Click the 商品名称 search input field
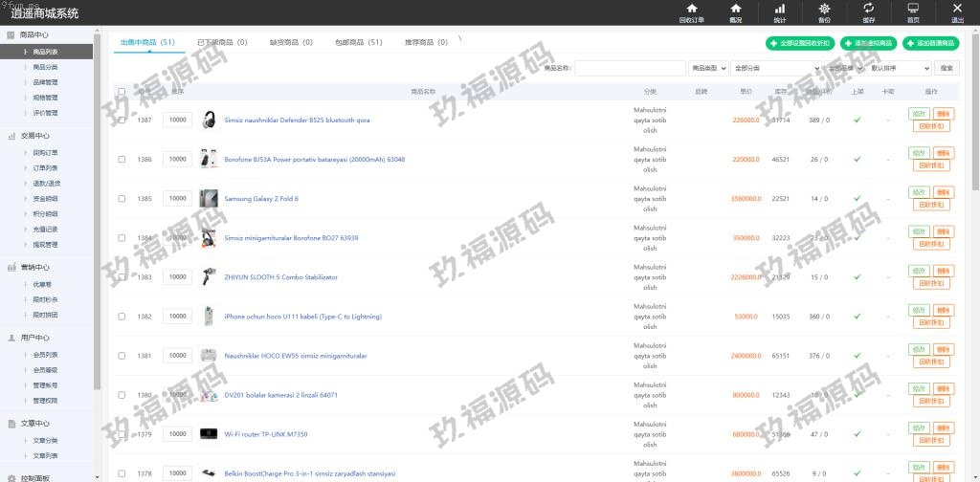The image size is (980, 482). coord(628,69)
